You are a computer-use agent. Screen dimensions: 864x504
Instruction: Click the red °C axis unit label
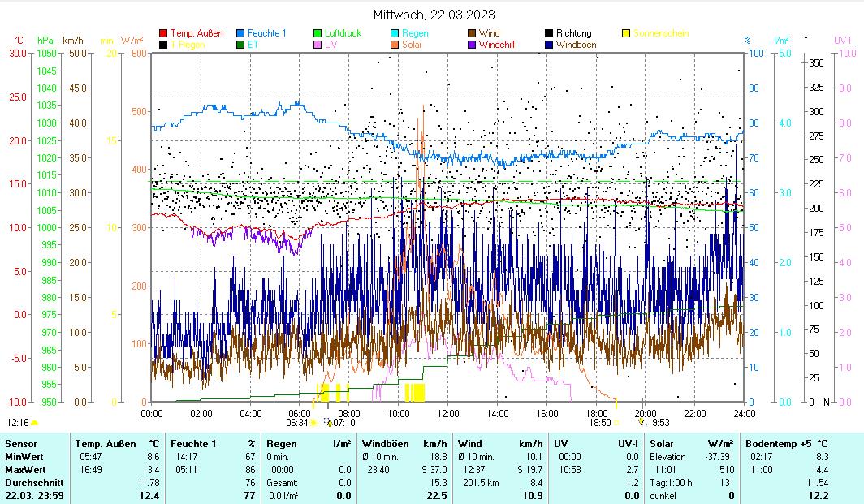pyautogui.click(x=19, y=41)
